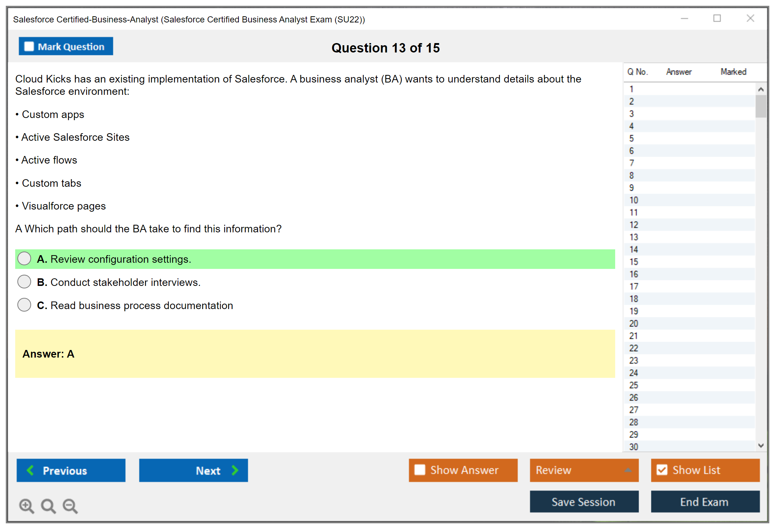Viewport: 778px width, 532px height.
Task: Uncheck the Show List checkbox
Action: 662,470
